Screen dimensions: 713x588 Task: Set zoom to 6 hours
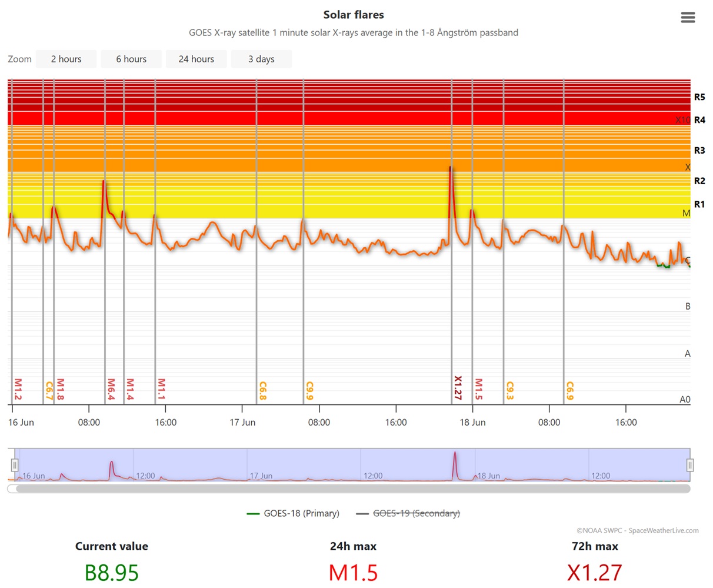click(131, 59)
